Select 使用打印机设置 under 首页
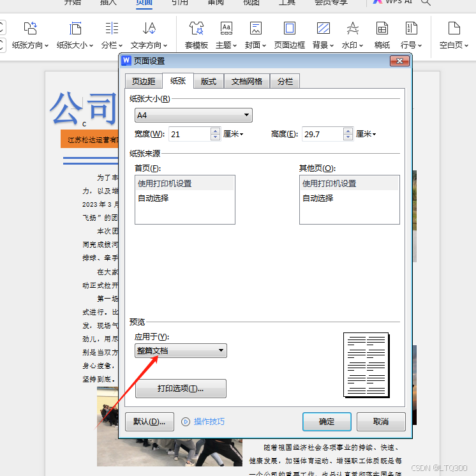The image size is (476, 476). [x=185, y=183]
